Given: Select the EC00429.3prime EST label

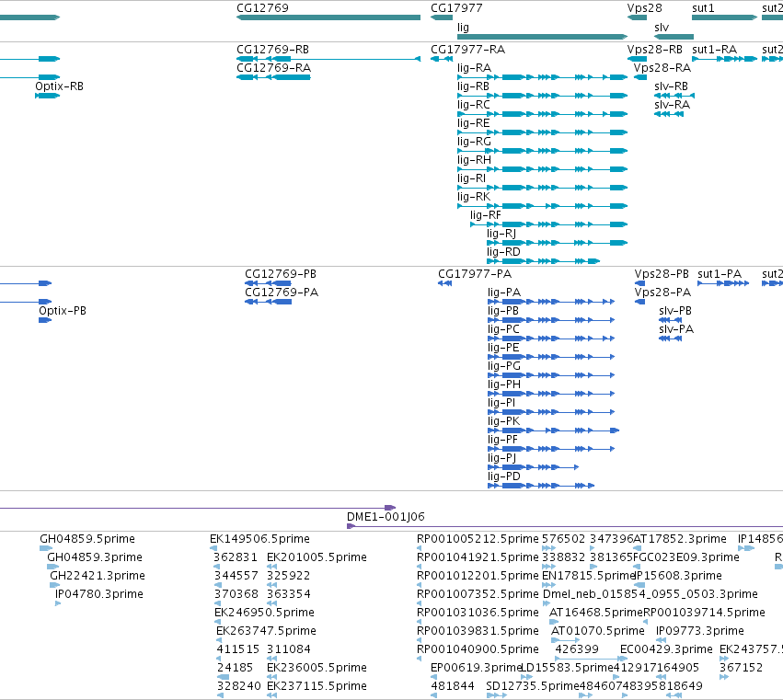Looking at the screenshot, I should click(666, 649).
